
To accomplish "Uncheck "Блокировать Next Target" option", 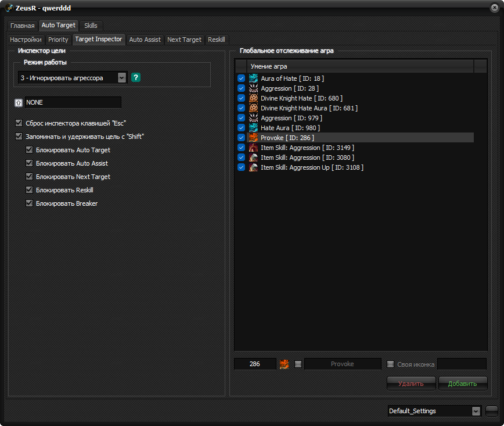I will click(29, 176).
